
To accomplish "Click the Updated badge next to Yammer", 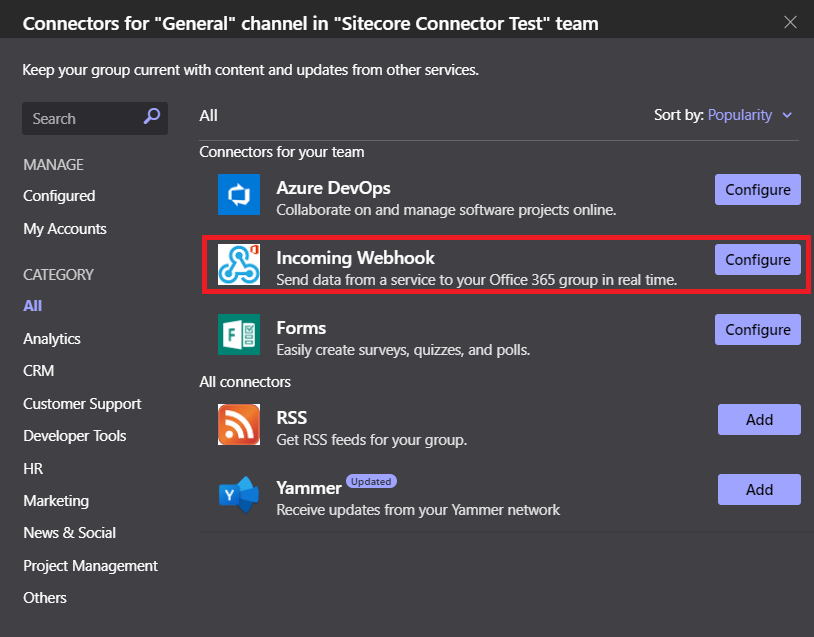I will 371,481.
